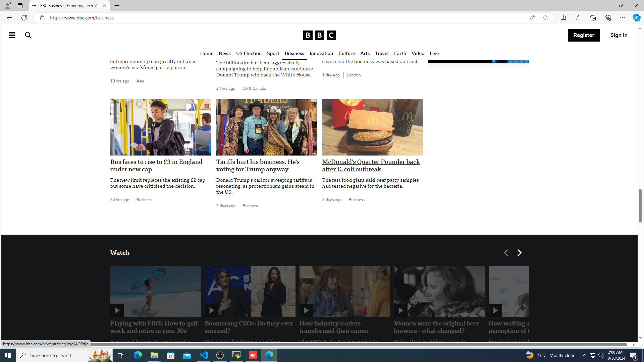Open the cowboy traders article thumbnail
644x362 pixels.
click(x=267, y=127)
